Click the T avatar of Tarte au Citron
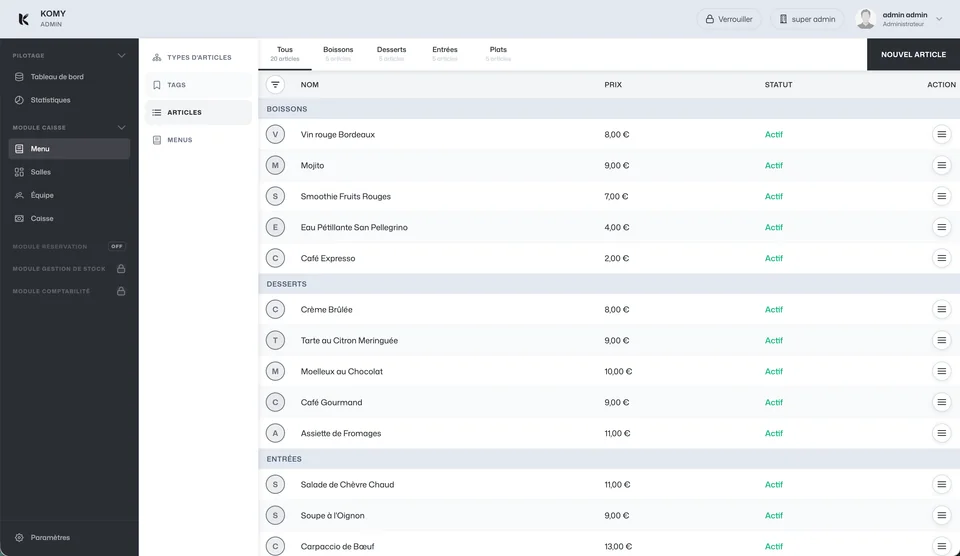 (276, 340)
